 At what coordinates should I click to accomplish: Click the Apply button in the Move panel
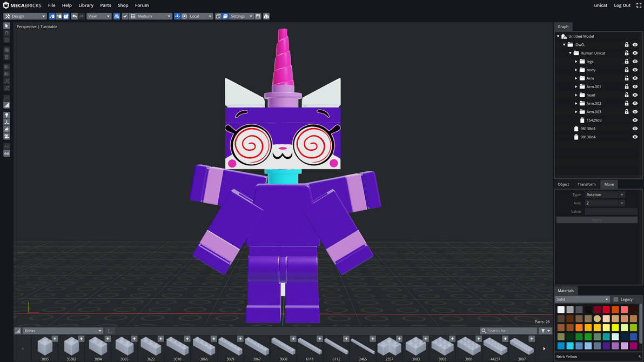[x=596, y=219]
